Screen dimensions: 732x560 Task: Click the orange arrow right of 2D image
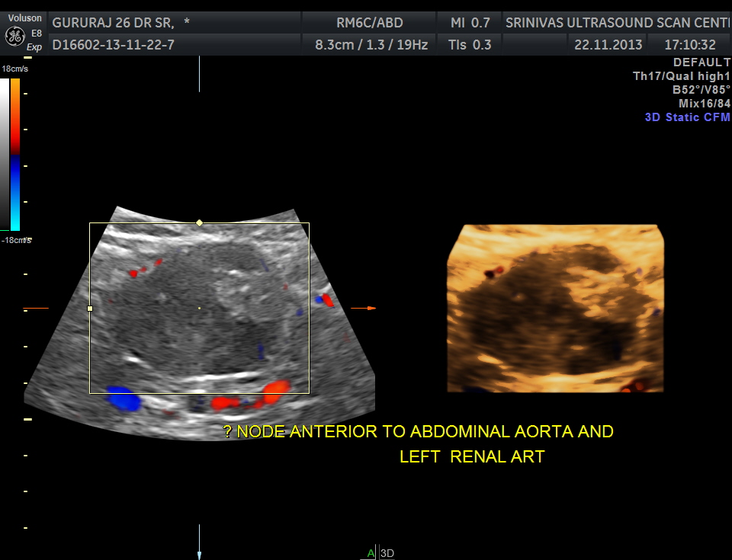[365, 309]
